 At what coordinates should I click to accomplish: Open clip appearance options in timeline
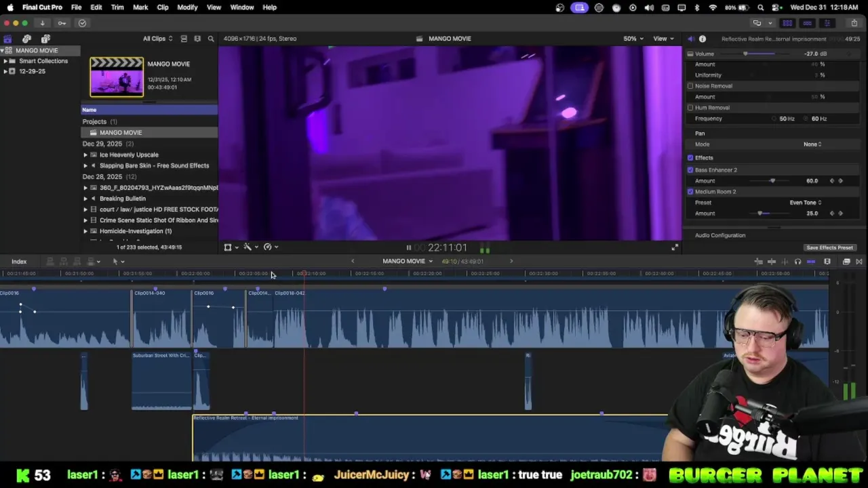[827, 262]
